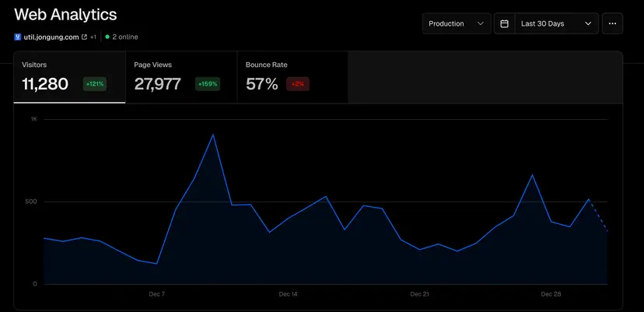The image size is (644, 312).
Task: Click the 1K y-axis label
Action: click(33, 119)
